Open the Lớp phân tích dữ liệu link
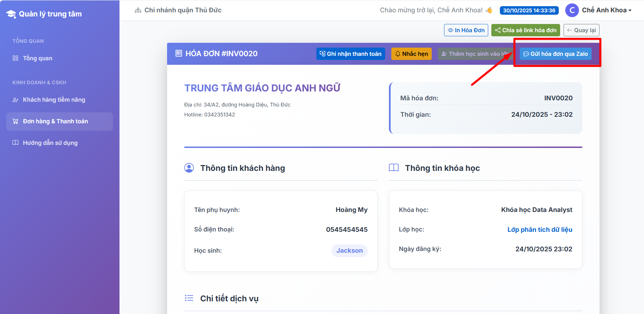Image resolution: width=644 pixels, height=314 pixels. coord(540,229)
